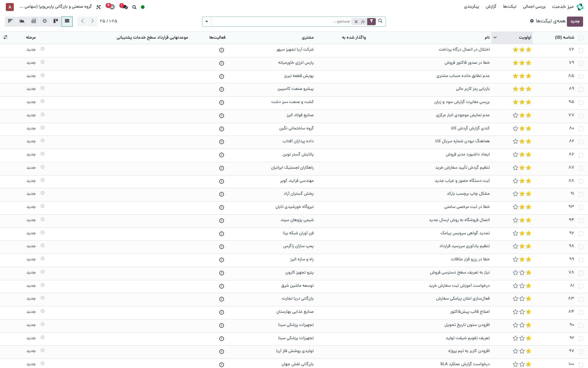Viewport: 588px width, 368px height.
Task: Tick the checkbox for ticket ۸۰
Action: point(581,129)
